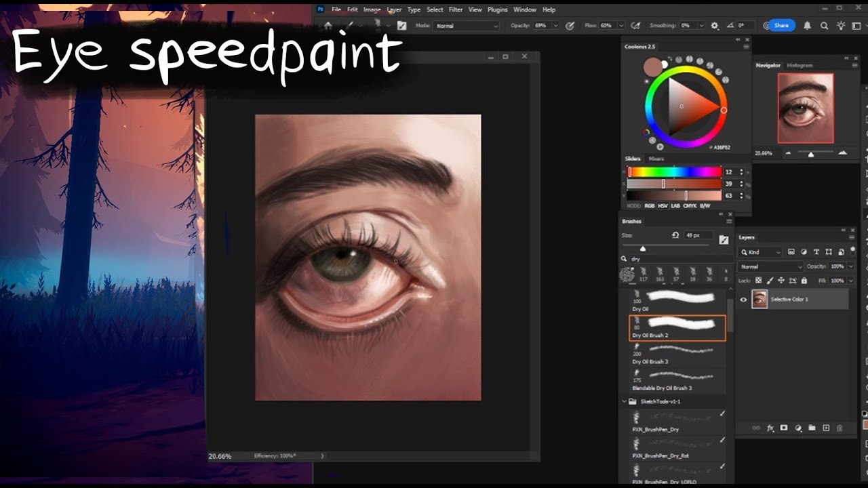
Task: Open the layer blend mode Normal dropdown
Action: coord(771,266)
